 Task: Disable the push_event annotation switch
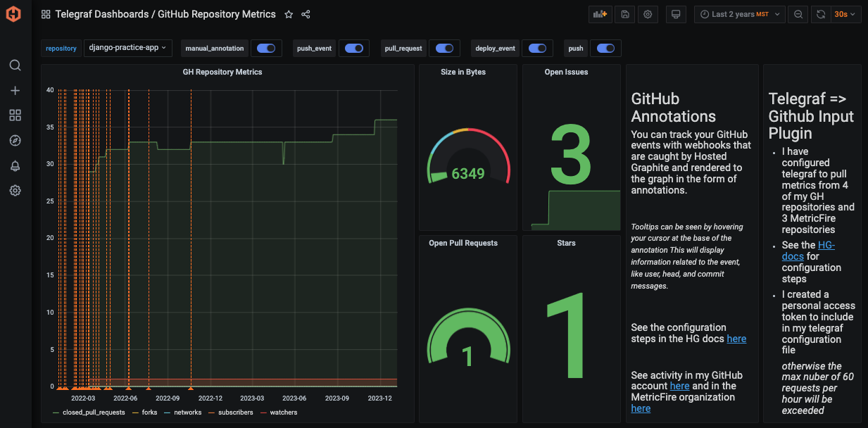point(354,49)
